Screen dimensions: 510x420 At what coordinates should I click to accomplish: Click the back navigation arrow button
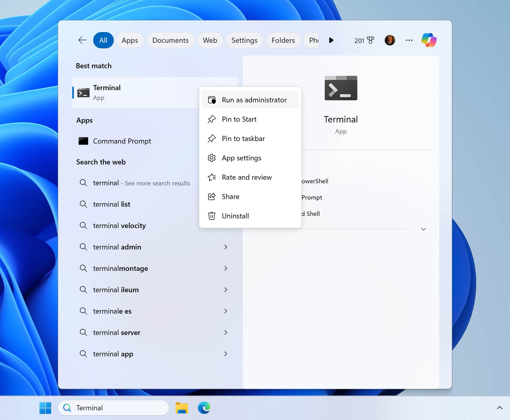[x=83, y=40]
